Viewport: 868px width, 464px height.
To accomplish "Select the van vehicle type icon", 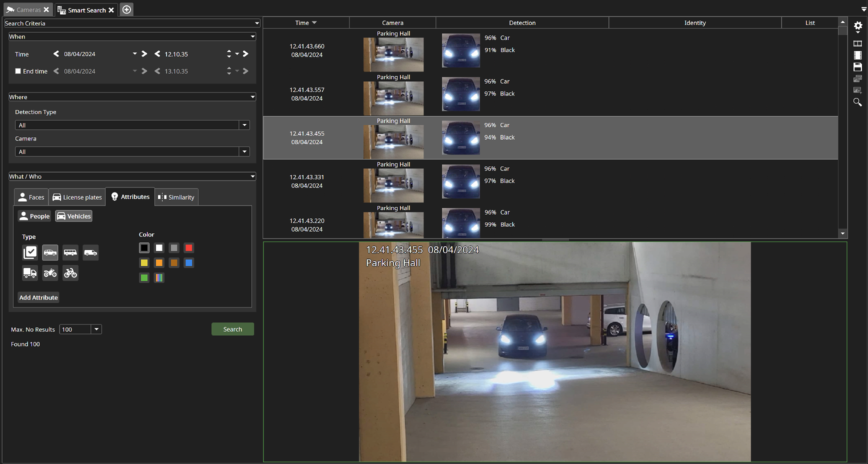I will tap(90, 252).
